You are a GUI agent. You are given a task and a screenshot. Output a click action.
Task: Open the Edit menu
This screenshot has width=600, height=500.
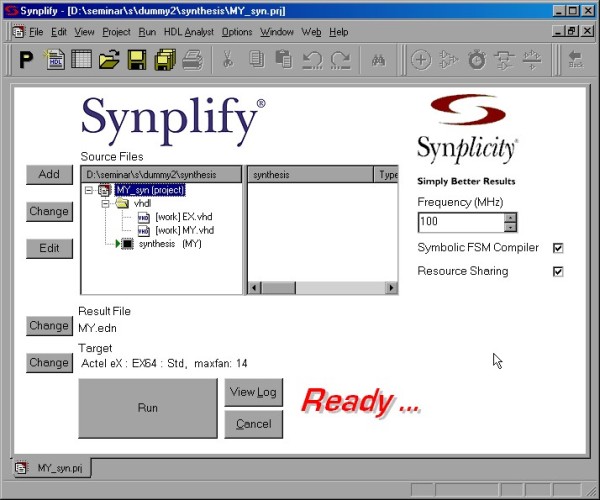coord(59,32)
